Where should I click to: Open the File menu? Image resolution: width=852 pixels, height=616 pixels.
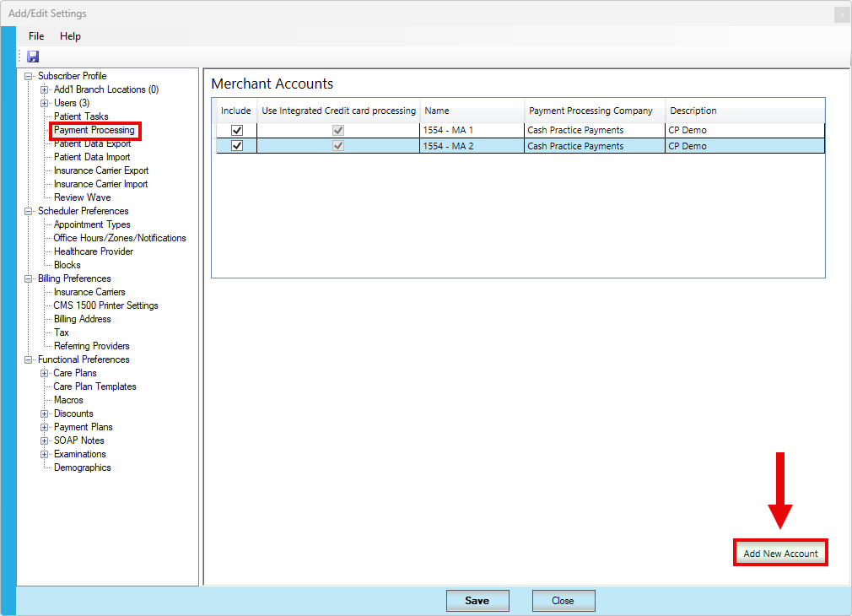coord(36,36)
